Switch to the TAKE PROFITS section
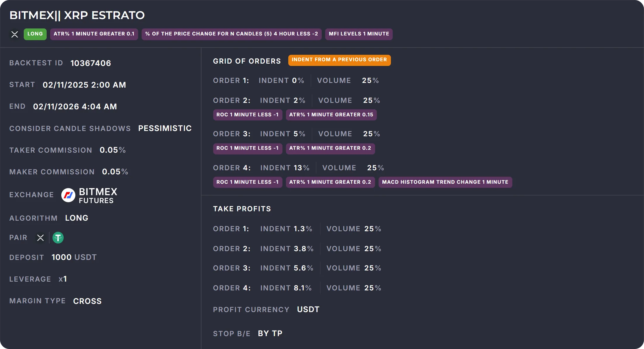This screenshot has width=644, height=349. point(242,209)
